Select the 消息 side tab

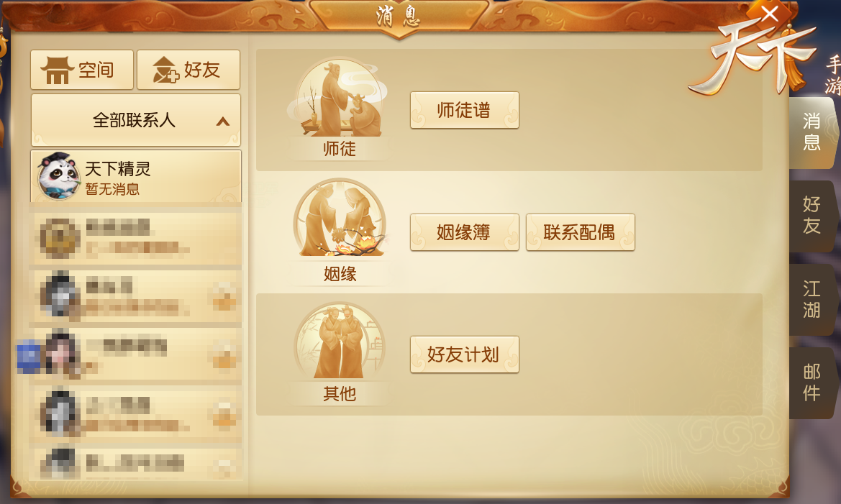812,132
